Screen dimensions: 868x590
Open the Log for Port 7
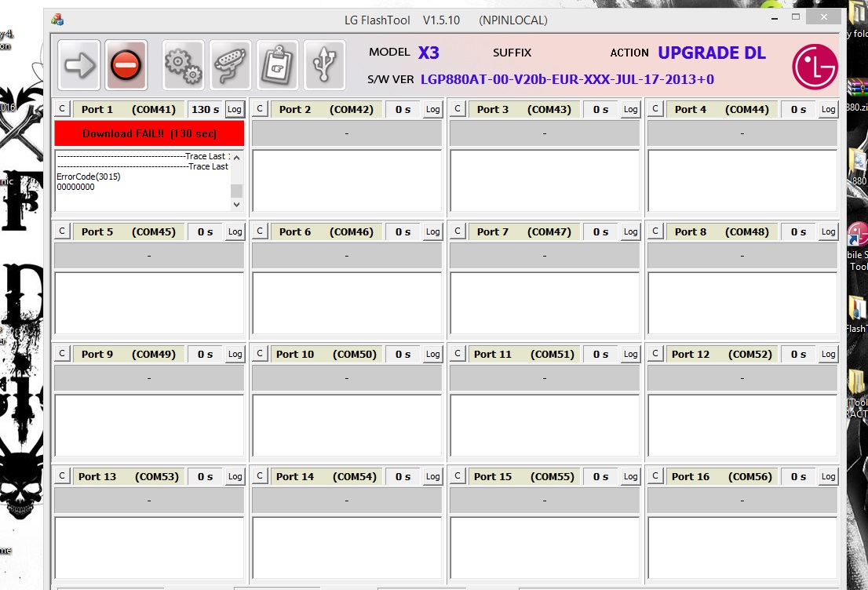630,232
